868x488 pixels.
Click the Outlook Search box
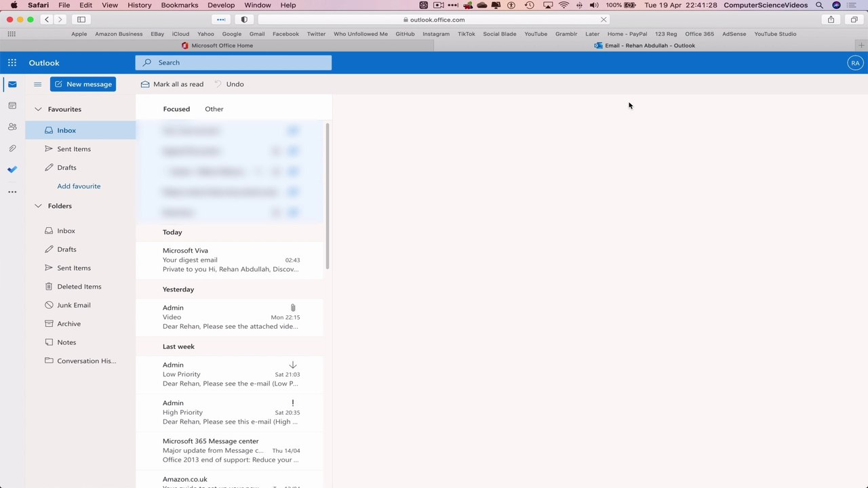coord(233,62)
